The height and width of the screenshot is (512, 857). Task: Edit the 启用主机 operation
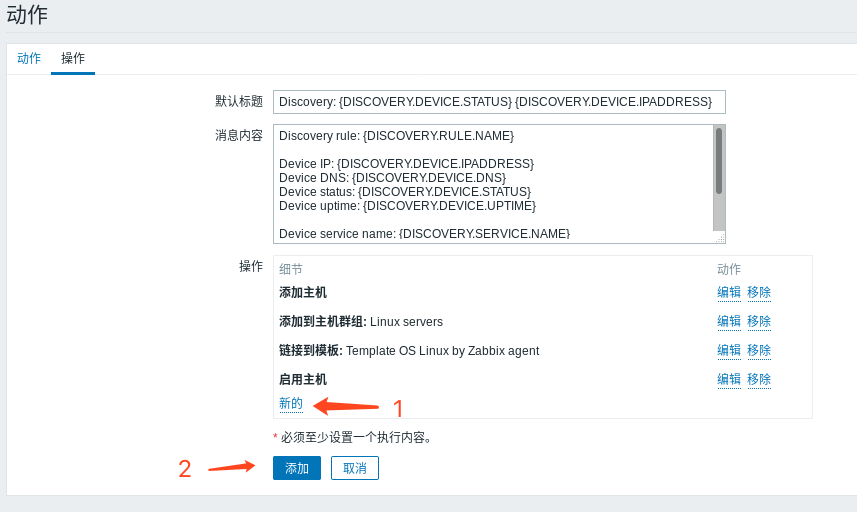point(728,380)
